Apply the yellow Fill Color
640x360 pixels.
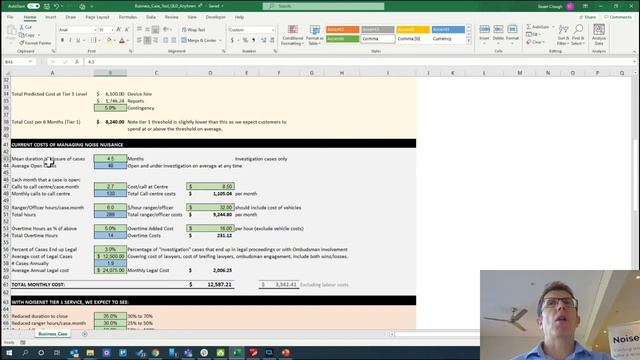(x=109, y=40)
